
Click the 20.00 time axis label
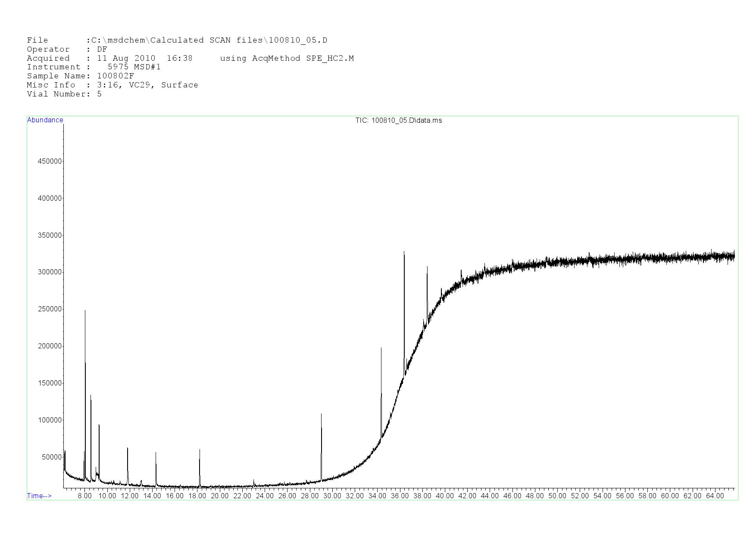pyautogui.click(x=219, y=496)
